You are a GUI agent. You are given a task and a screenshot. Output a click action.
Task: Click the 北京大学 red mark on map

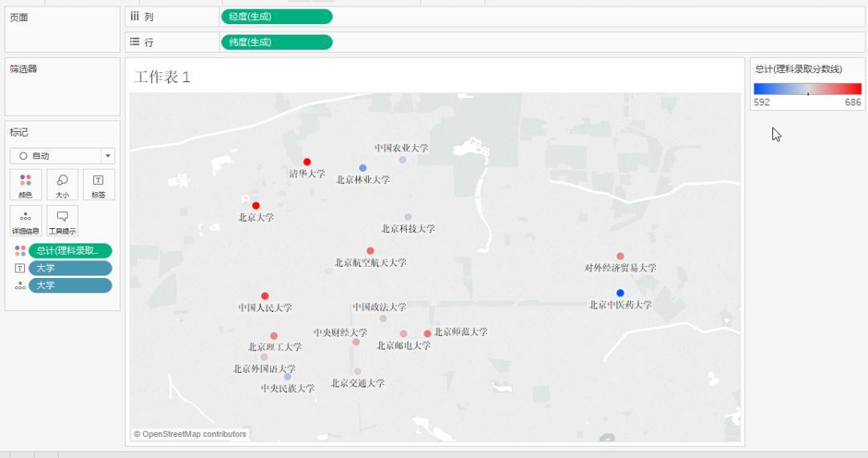(x=256, y=206)
